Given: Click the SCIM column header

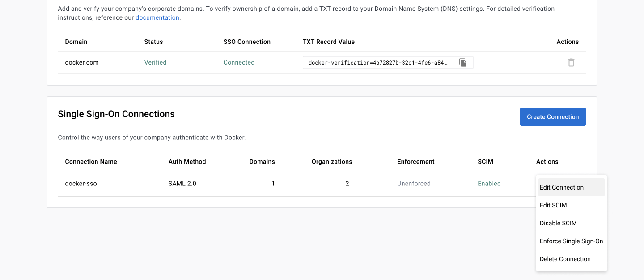Looking at the screenshot, I should tap(485, 162).
